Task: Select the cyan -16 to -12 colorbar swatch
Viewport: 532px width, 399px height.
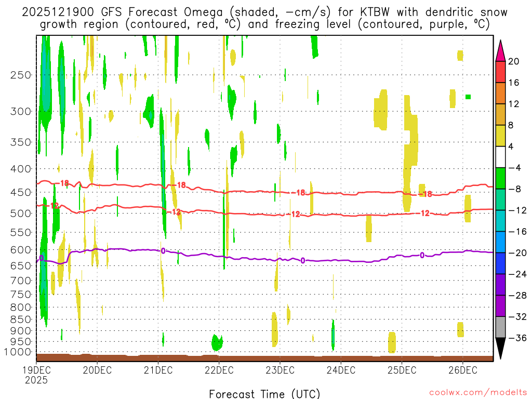Action: (x=500, y=221)
